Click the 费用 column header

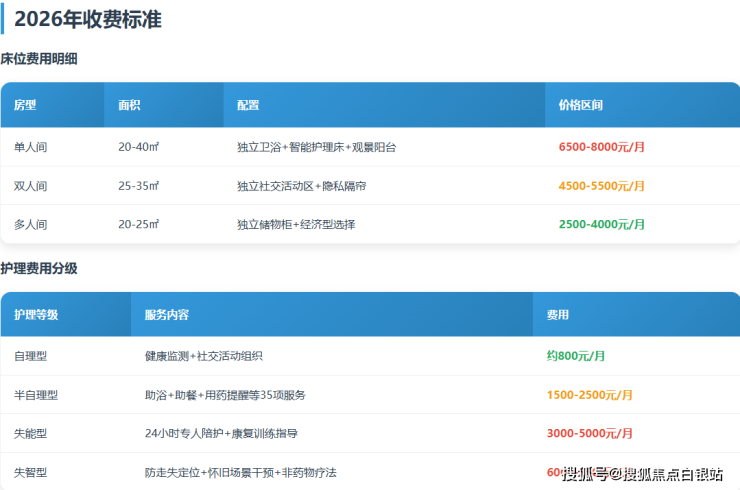tap(557, 315)
